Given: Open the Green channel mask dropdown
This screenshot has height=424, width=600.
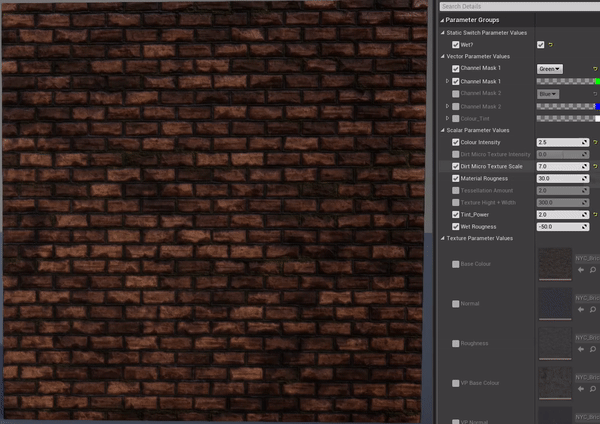Looking at the screenshot, I should click(x=549, y=69).
